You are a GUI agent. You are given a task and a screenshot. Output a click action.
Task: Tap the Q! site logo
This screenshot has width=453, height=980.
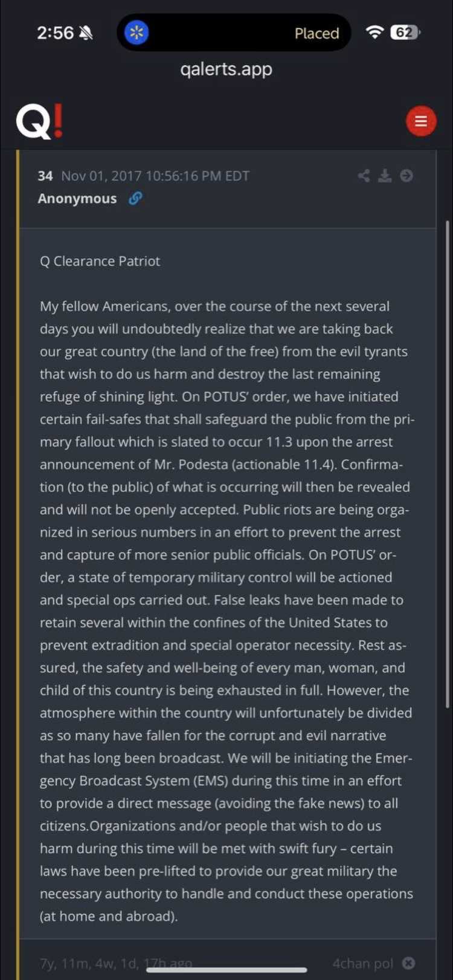(39, 121)
